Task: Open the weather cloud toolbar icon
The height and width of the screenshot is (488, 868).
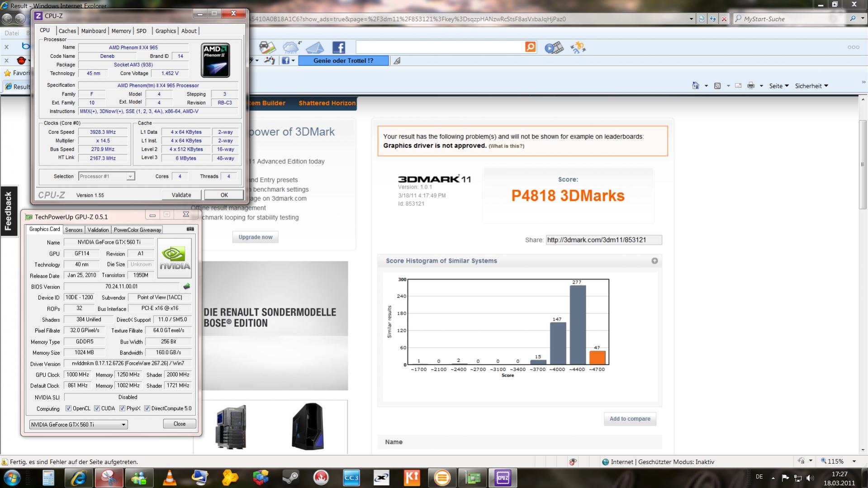Action: [x=291, y=47]
